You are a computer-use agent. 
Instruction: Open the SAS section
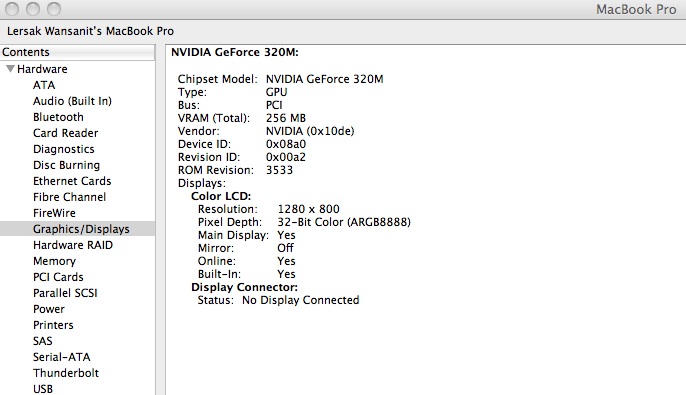point(42,341)
